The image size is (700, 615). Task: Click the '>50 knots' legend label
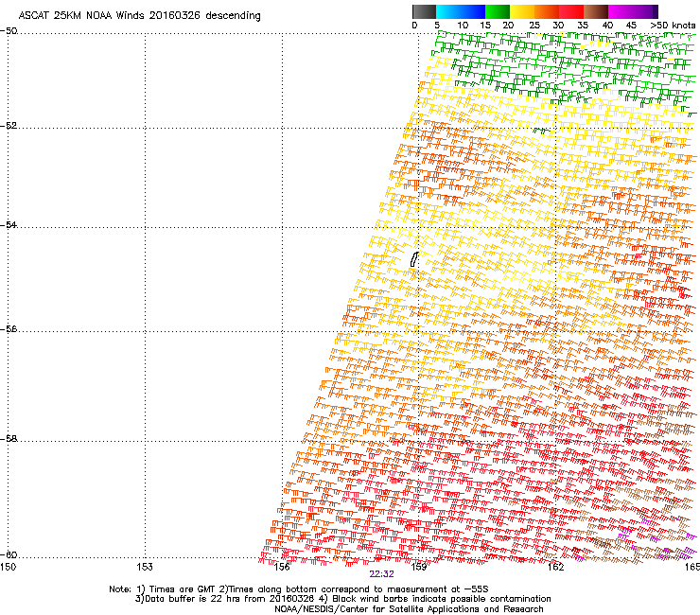tap(674, 26)
